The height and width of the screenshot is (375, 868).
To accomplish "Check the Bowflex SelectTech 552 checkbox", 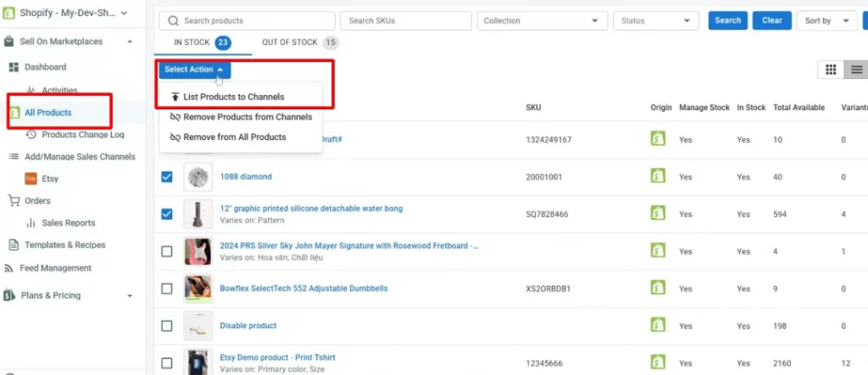I will click(167, 288).
